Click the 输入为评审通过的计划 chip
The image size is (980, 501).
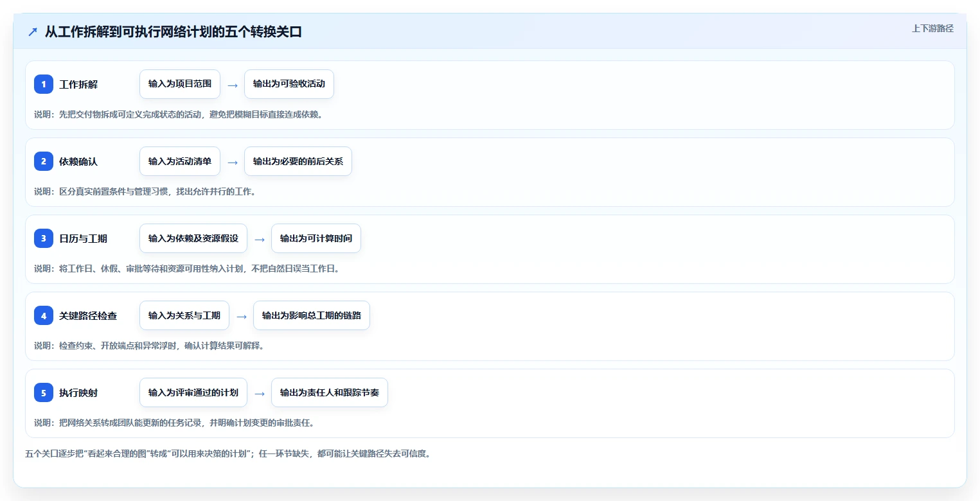(x=193, y=392)
